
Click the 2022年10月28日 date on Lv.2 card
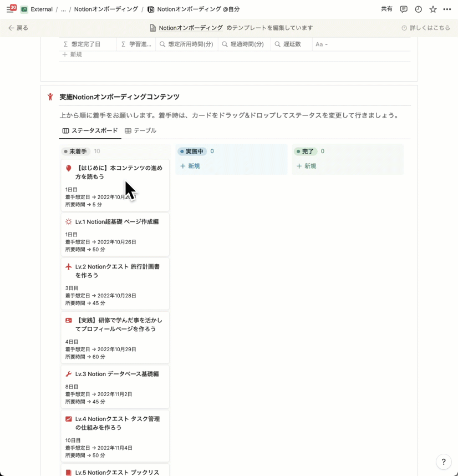coord(117,296)
